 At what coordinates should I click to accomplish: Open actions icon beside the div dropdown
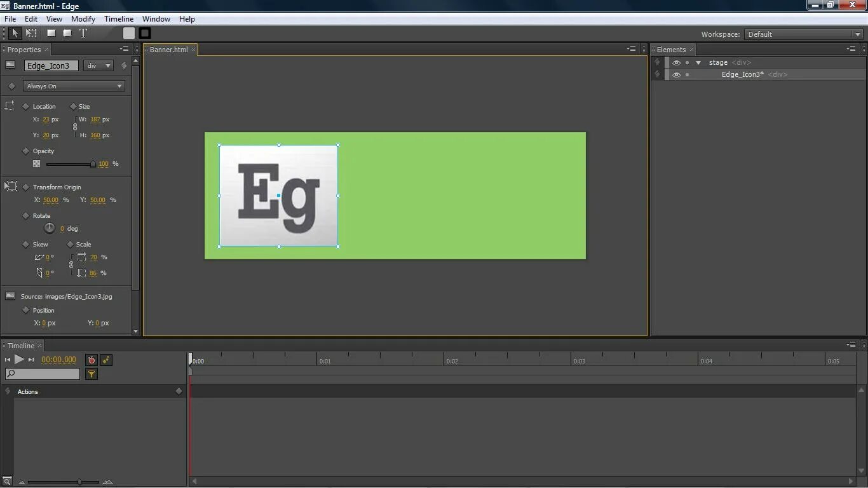click(124, 65)
